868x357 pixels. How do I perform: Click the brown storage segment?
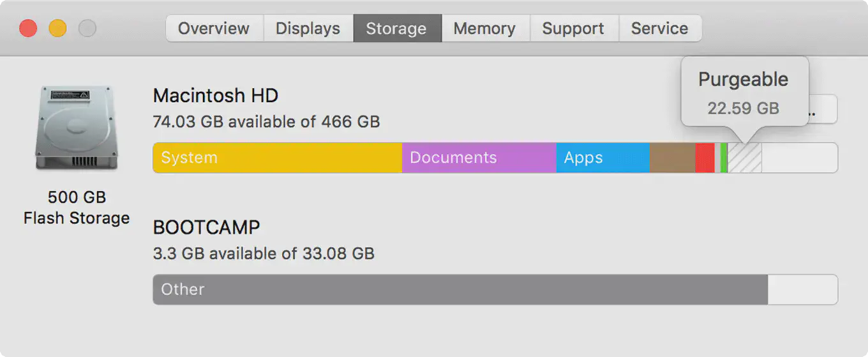[x=672, y=158]
